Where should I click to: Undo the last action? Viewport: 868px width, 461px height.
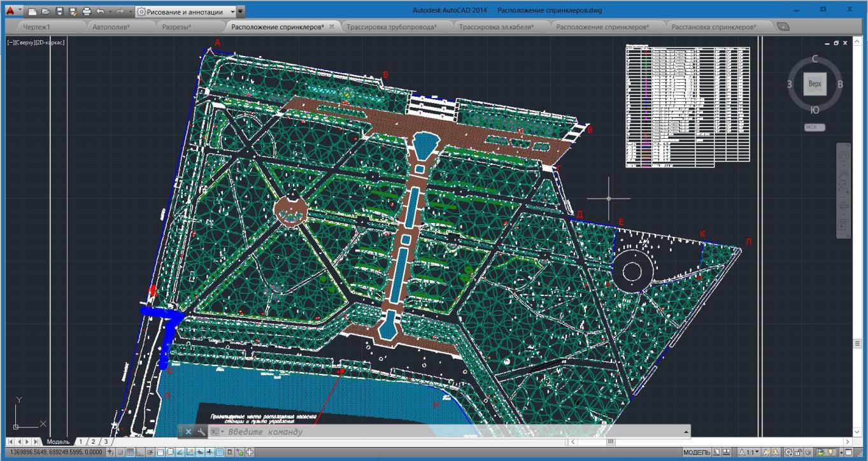click(x=100, y=11)
